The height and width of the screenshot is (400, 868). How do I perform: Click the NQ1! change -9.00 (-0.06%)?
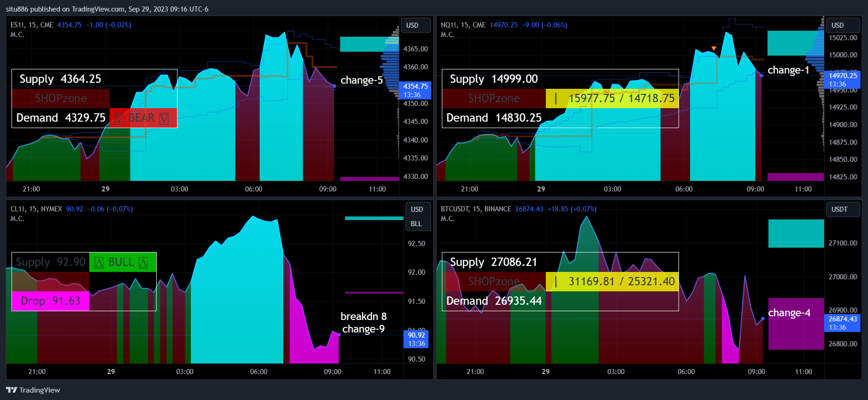[544, 25]
